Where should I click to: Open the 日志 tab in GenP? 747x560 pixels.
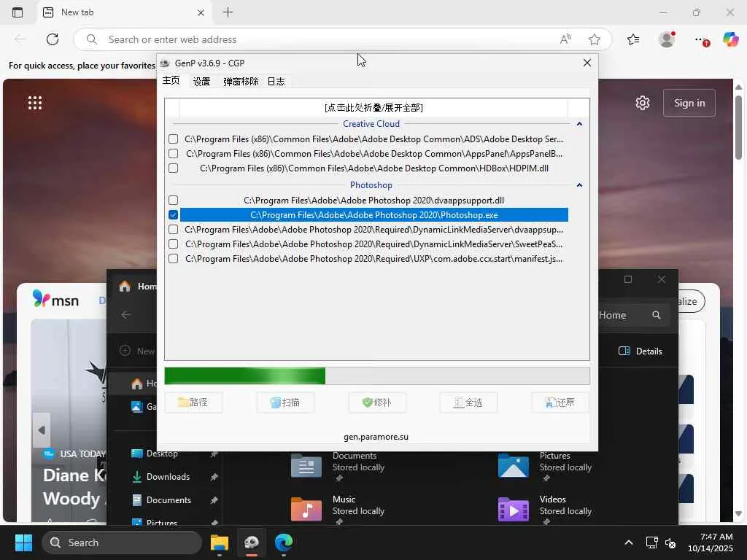[276, 82]
